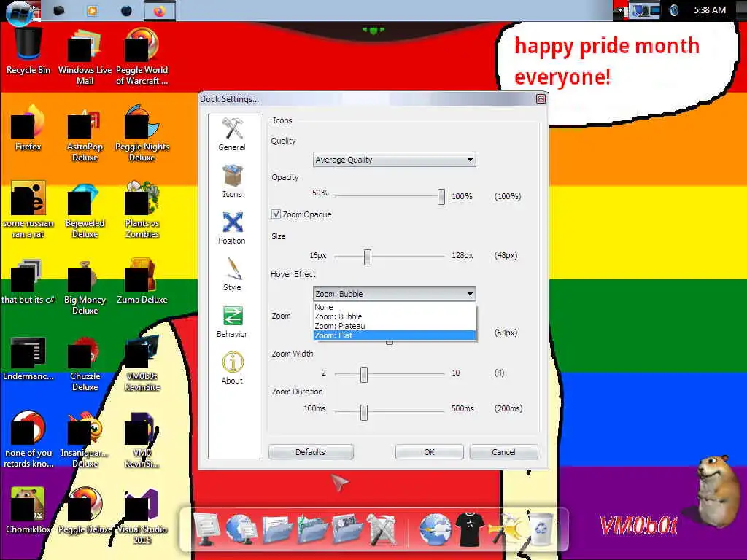Select the highlighted Zoom: Flat option
The image size is (747, 560).
(394, 335)
